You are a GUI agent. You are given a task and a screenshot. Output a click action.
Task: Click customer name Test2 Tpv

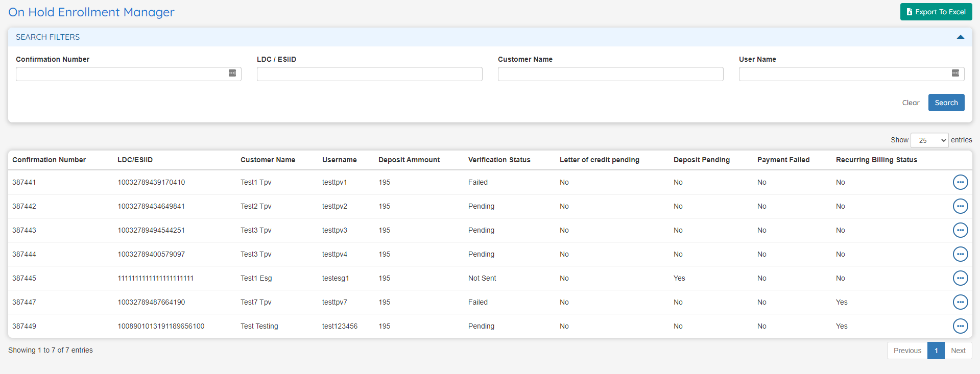[x=256, y=206]
